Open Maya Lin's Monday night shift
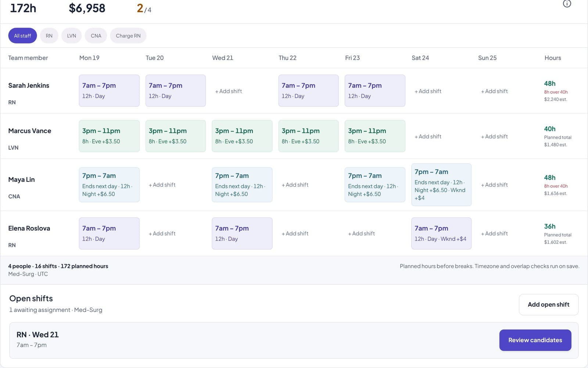Viewport: 588px width, 368px height. point(109,185)
